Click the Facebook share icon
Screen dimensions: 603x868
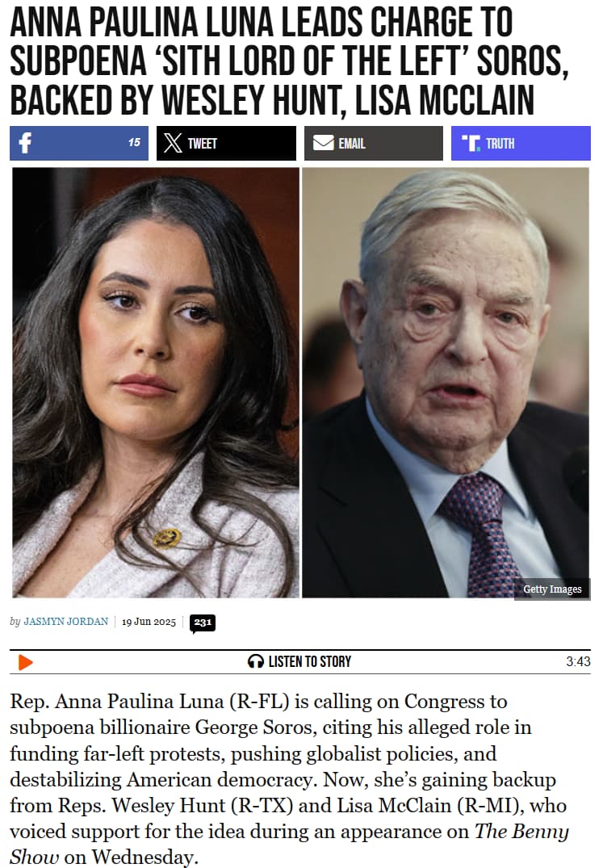(x=26, y=143)
